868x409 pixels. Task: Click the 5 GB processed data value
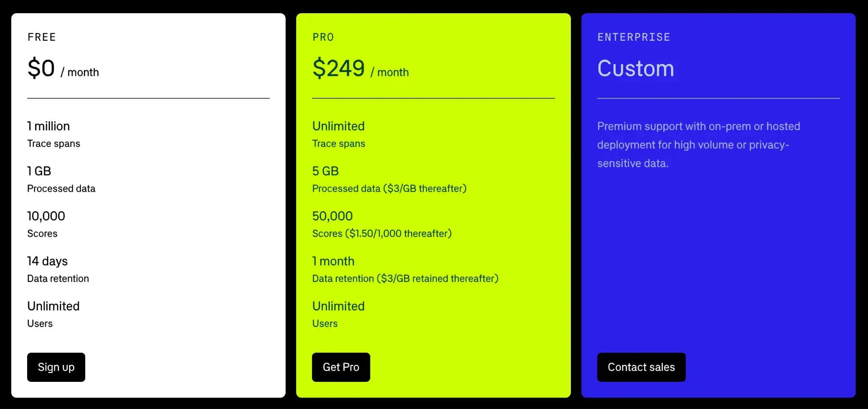tap(325, 171)
